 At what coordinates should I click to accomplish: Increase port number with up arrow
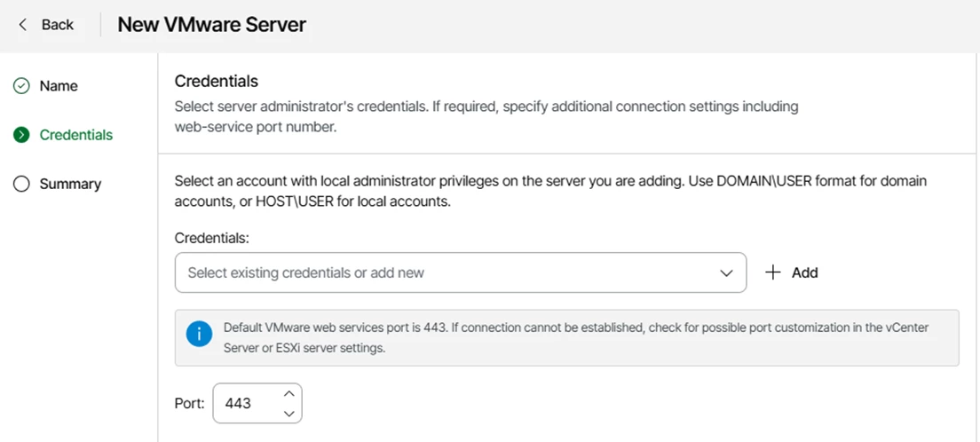(x=288, y=394)
